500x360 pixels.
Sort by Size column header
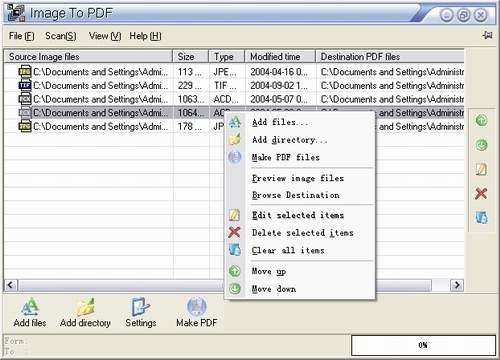tap(191, 57)
